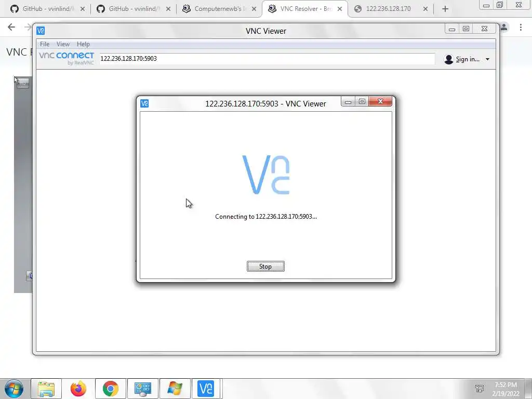Expand the Sign in dropdown arrow

pyautogui.click(x=487, y=59)
